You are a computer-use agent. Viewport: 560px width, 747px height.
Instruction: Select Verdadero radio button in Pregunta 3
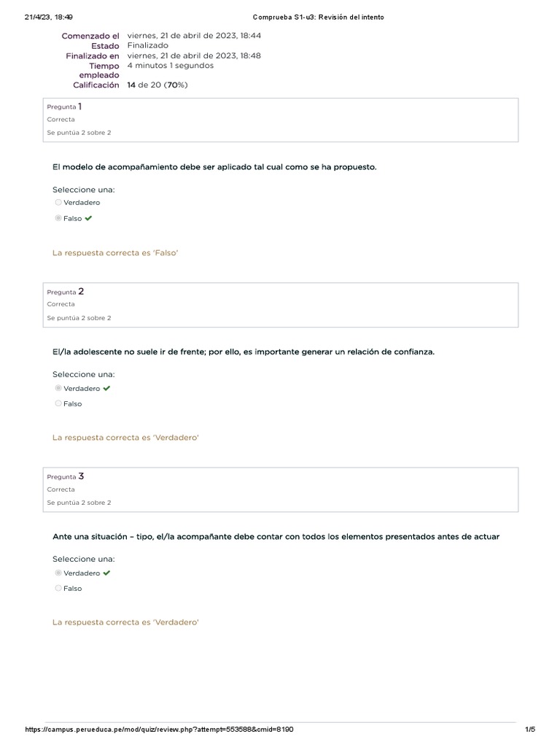(x=58, y=573)
